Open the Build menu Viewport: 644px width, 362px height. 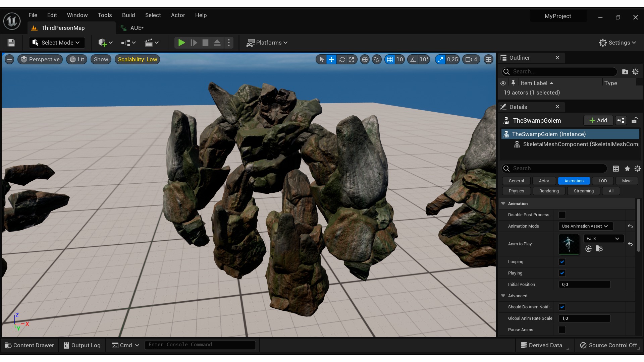[x=128, y=15]
